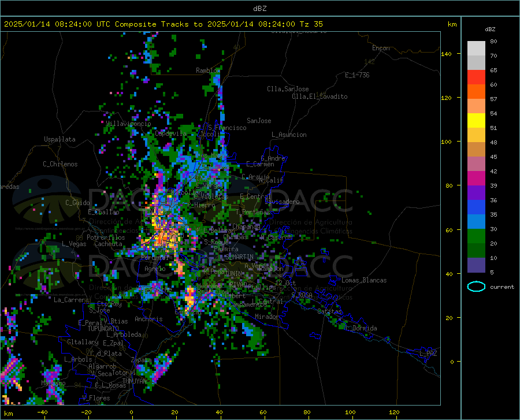Click the 'S_MARTIN' place label

pyautogui.click(x=239, y=257)
